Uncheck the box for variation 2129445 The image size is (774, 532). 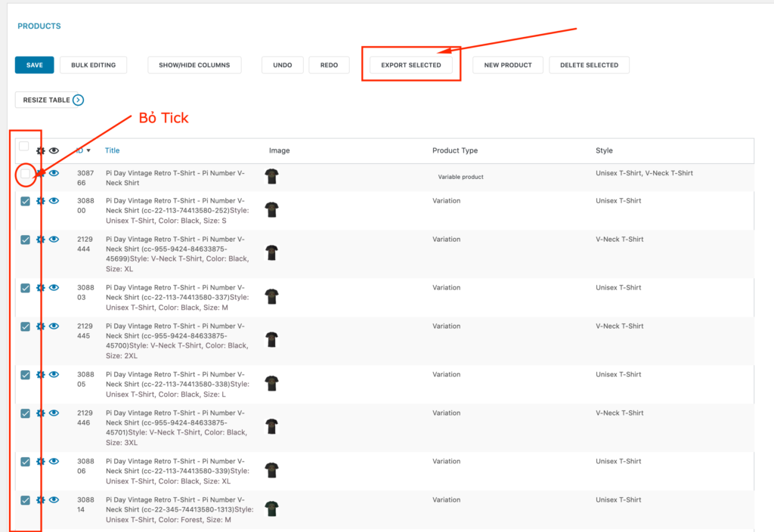(x=25, y=326)
